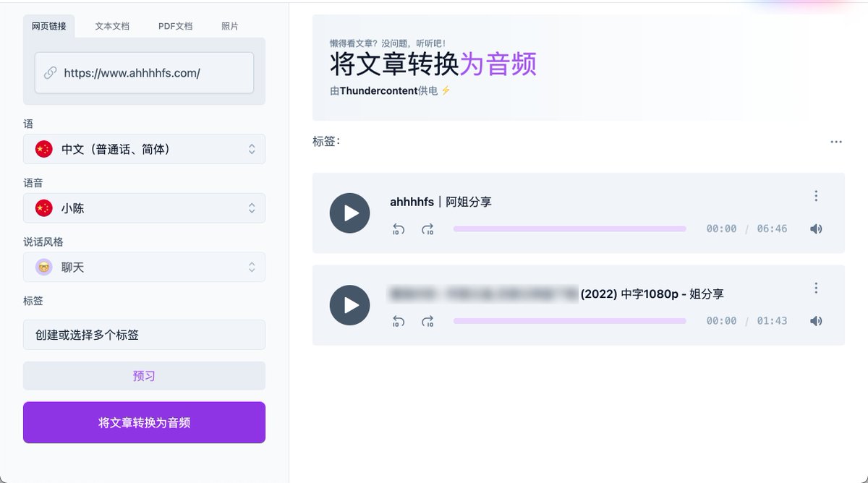Click the volume icon of the second track
The image size is (868, 483).
coord(816,320)
